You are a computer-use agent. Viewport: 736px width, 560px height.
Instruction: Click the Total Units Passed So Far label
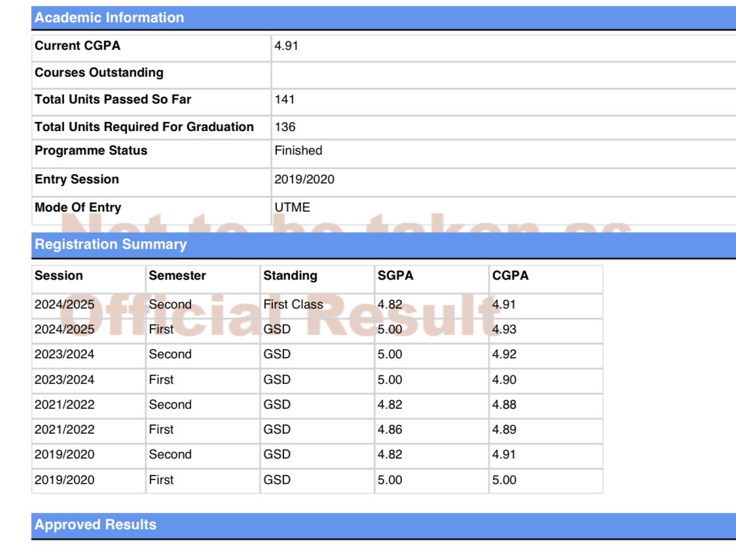pos(113,100)
